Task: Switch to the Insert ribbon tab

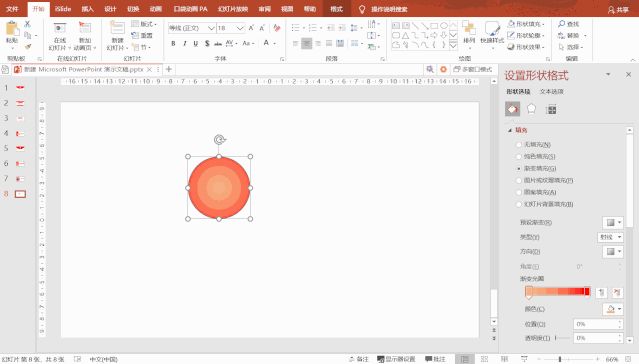Action: [87, 9]
